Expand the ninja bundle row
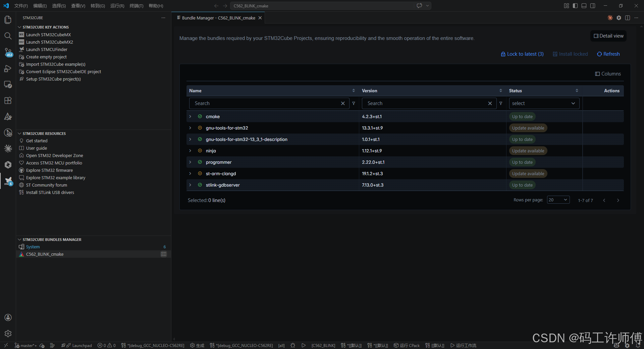The image size is (644, 349). pyautogui.click(x=190, y=151)
